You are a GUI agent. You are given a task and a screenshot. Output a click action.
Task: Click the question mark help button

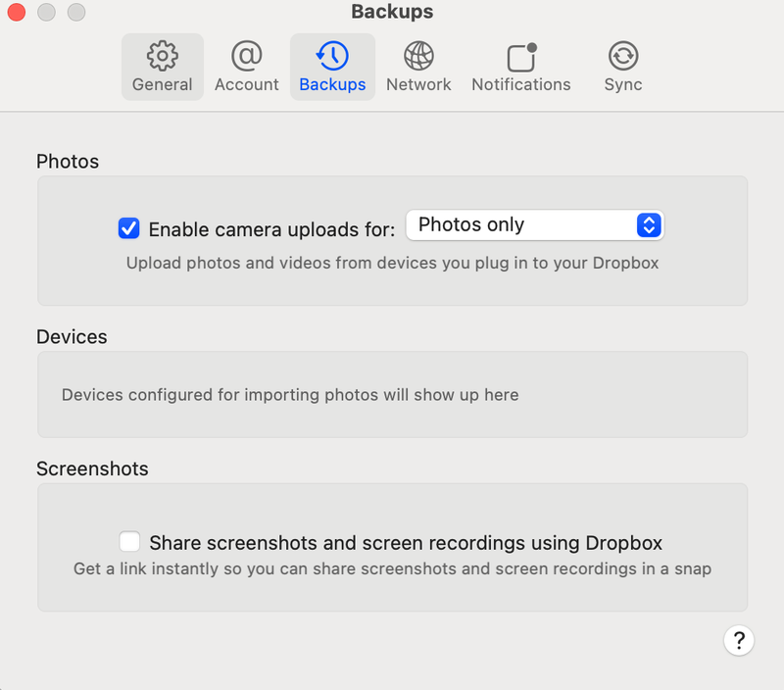click(x=739, y=640)
